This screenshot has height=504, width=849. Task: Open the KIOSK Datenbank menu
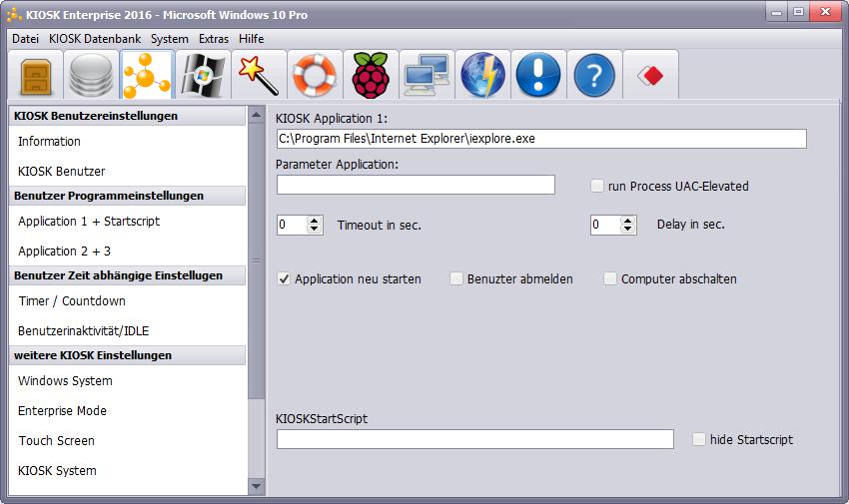[x=95, y=39]
